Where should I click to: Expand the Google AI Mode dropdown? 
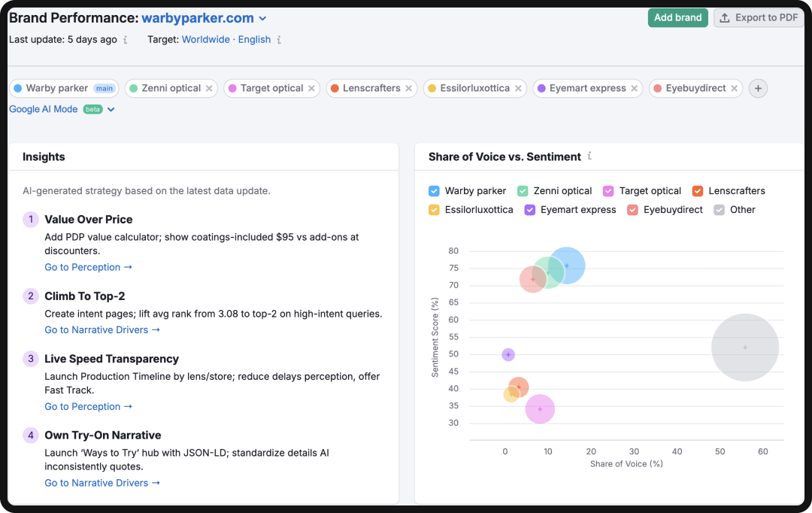click(x=110, y=108)
